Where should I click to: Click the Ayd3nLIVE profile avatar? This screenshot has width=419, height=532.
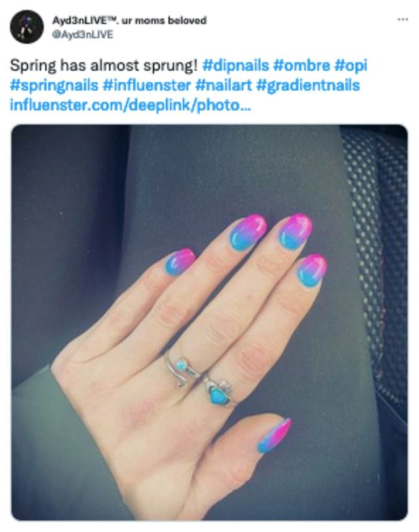click(26, 27)
